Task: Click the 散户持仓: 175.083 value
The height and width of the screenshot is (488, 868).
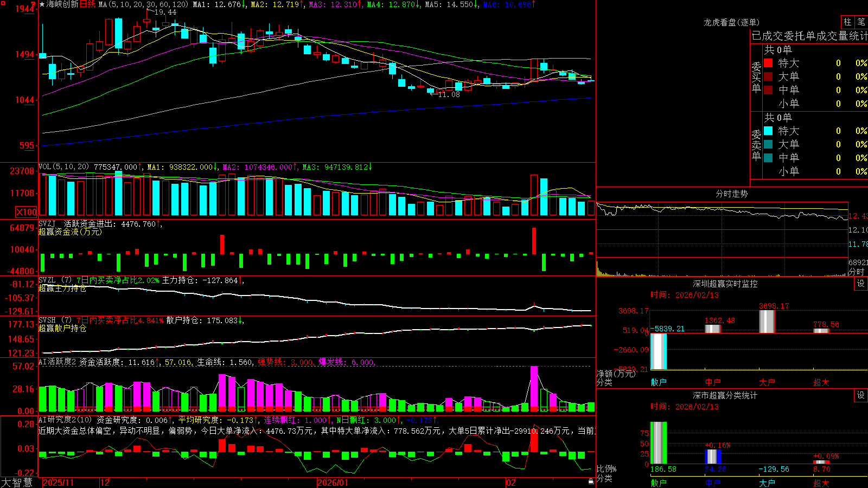Action: coord(204,320)
